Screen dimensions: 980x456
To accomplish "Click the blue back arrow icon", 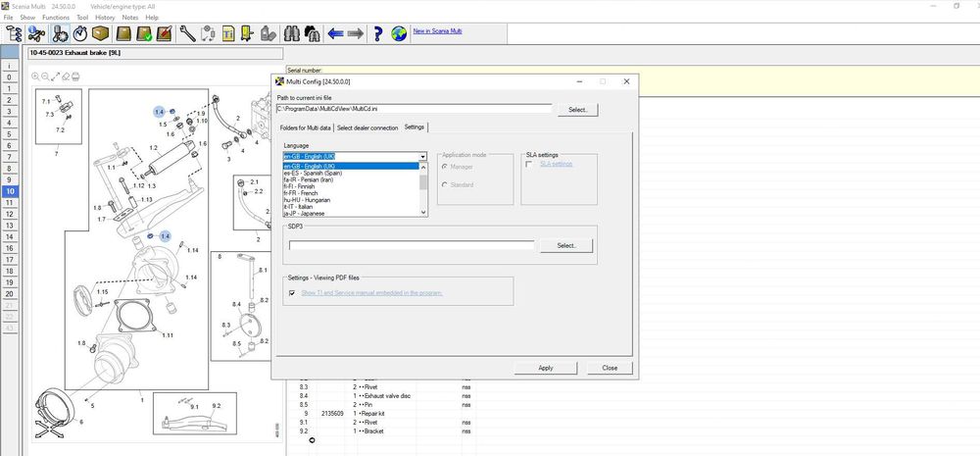I will 335,34.
